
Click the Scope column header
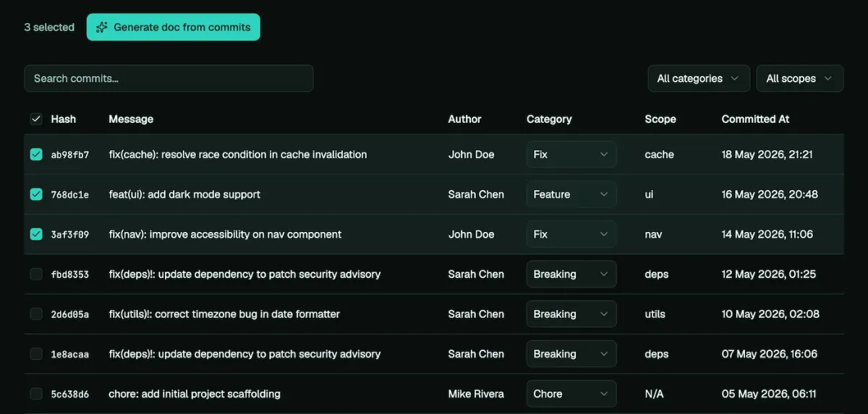tap(660, 119)
